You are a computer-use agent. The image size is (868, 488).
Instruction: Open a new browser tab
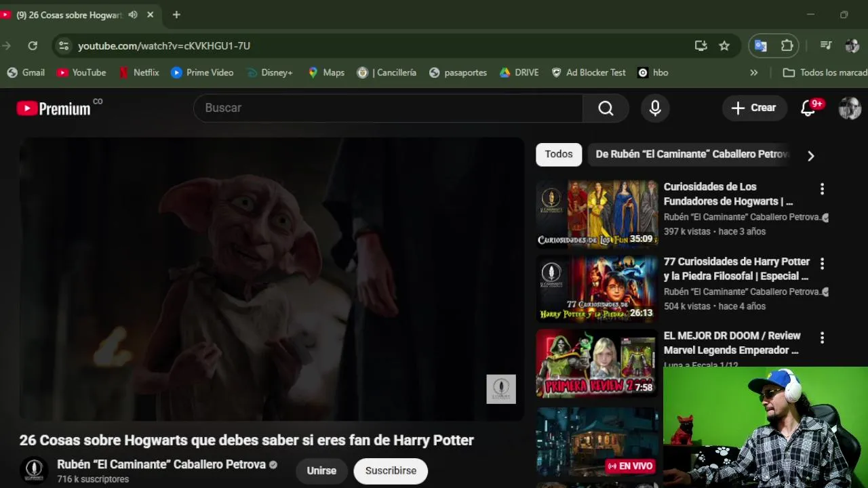click(176, 15)
